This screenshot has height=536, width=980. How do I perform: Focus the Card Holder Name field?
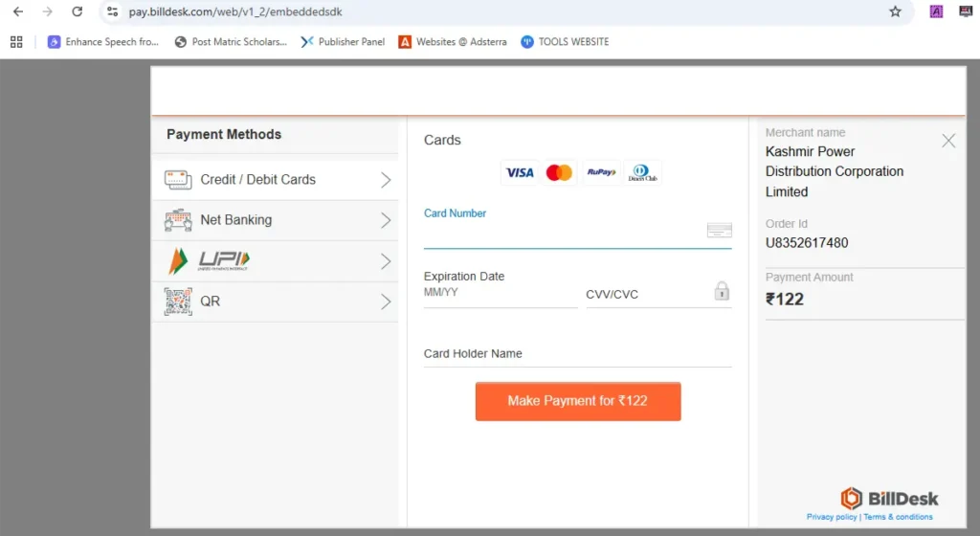pyautogui.click(x=577, y=353)
